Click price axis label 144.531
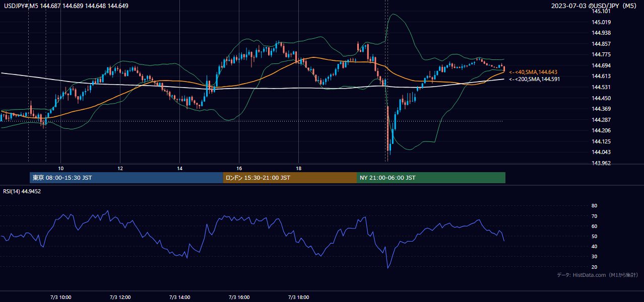This screenshot has height=302, width=644. 601,87
